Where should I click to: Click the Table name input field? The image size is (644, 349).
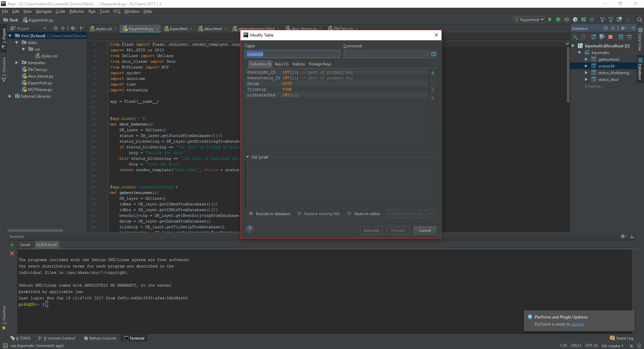pos(292,54)
